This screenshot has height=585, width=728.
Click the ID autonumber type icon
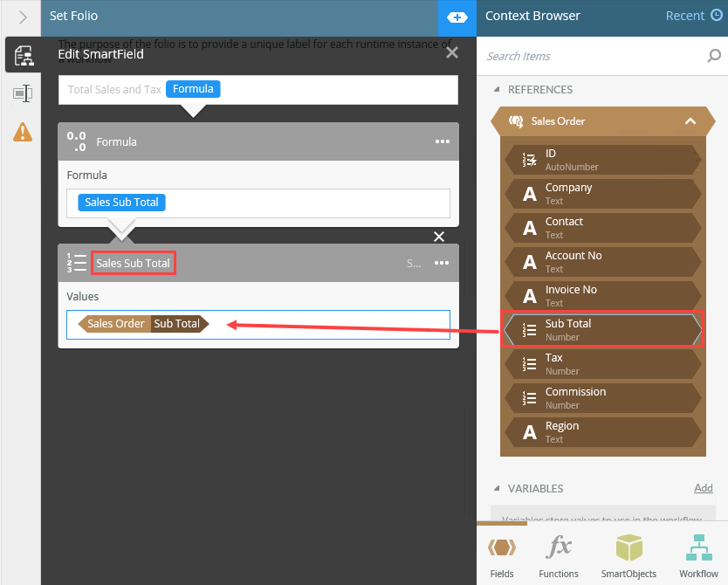pos(529,160)
